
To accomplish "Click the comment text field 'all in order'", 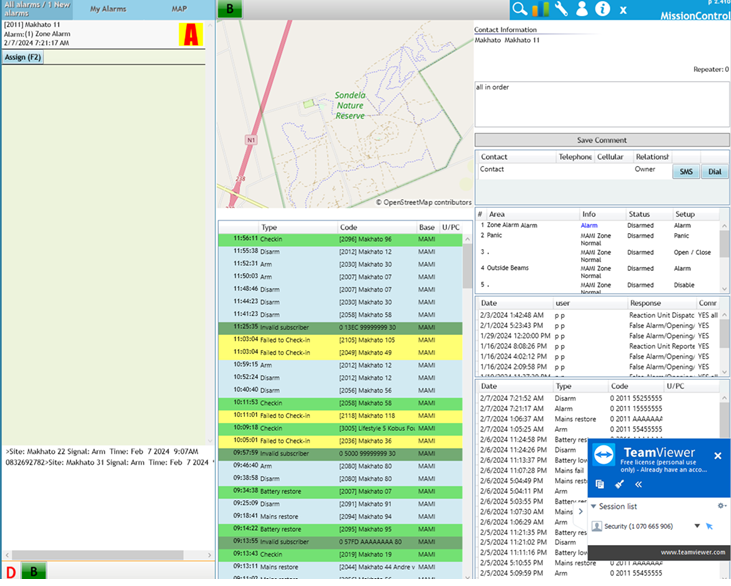I will 601,104.
